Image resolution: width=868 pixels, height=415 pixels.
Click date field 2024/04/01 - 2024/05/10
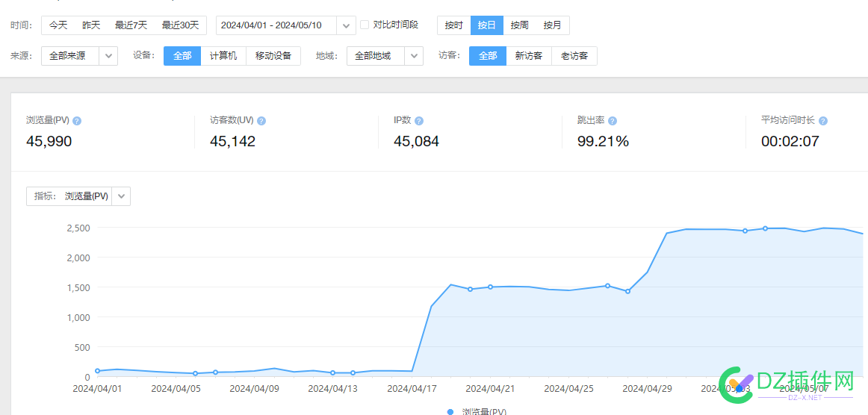276,25
